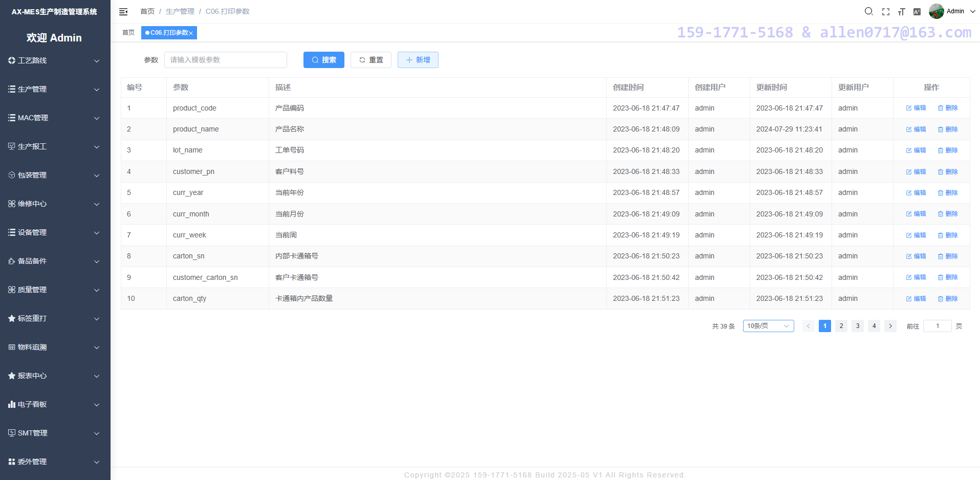Delete the carton_sn row
The height and width of the screenshot is (480, 980).
tap(948, 256)
